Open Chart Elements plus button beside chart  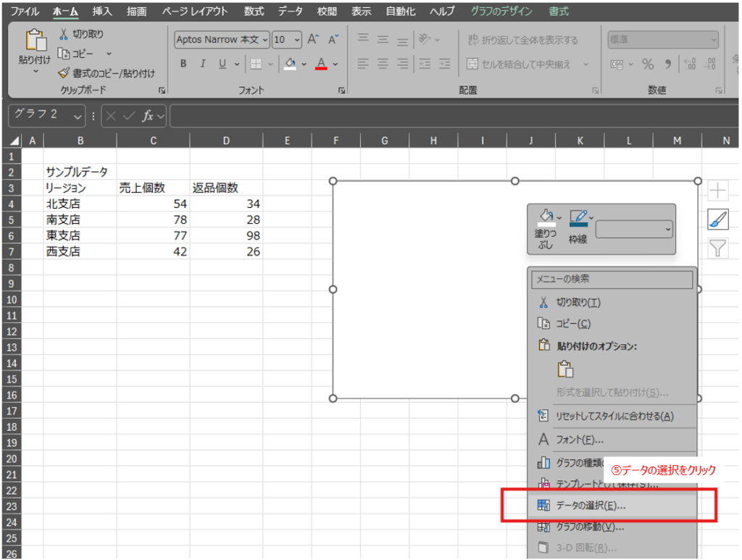717,191
